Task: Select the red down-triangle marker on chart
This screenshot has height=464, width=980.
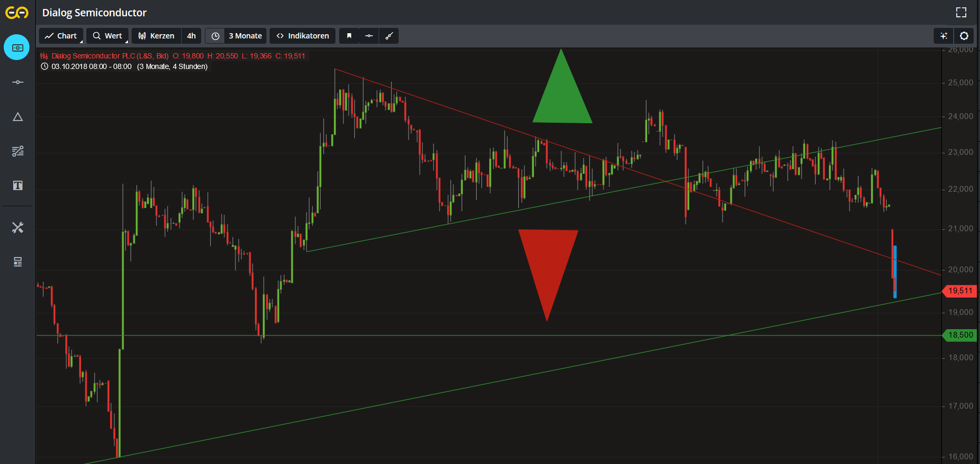Action: [x=548, y=263]
